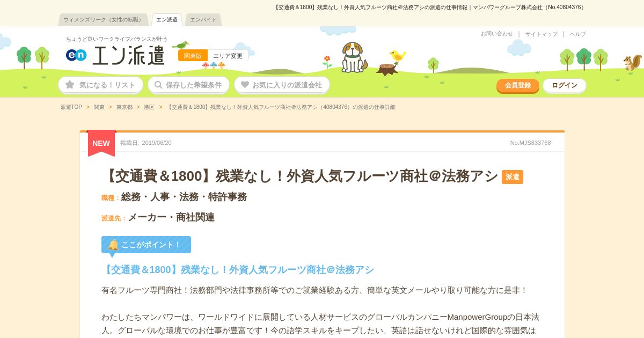Click the NEW ribbon badge
Image resolution: width=644 pixels, height=338 pixels.
pyautogui.click(x=101, y=143)
